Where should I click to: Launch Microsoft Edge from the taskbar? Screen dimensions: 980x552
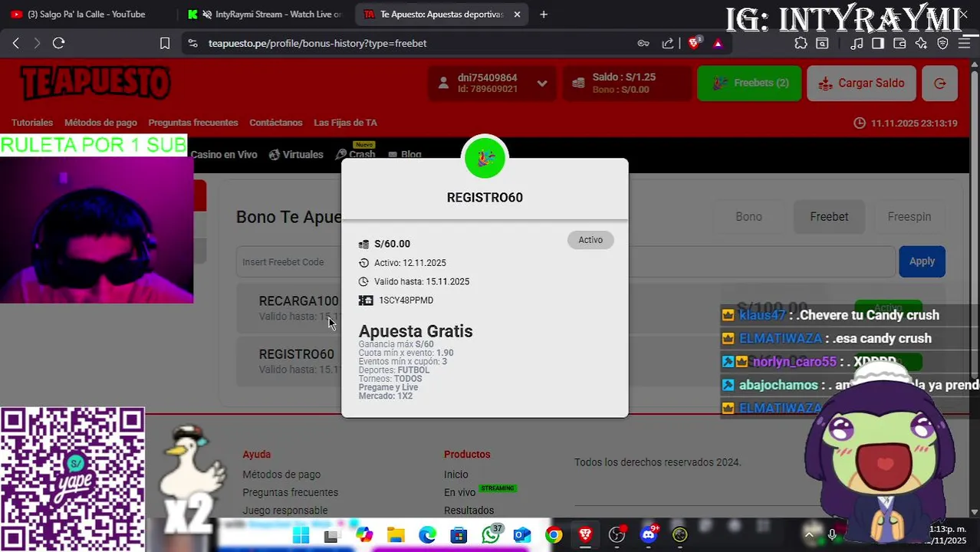pyautogui.click(x=427, y=535)
